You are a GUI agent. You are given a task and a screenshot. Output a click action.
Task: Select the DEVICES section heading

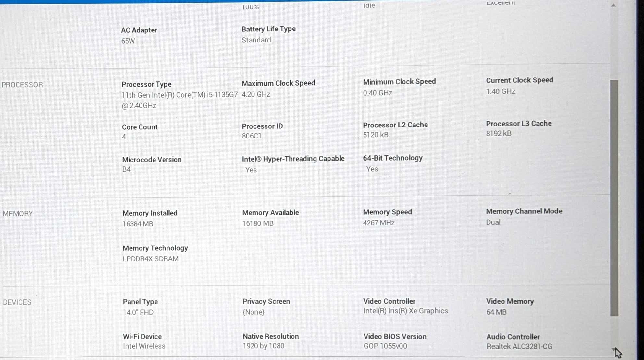[17, 302]
